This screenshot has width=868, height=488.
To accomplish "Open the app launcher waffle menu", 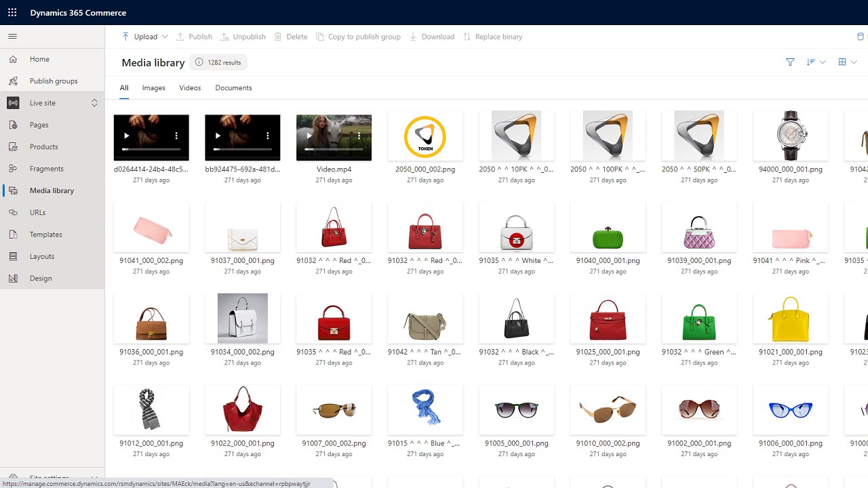I will click(13, 13).
